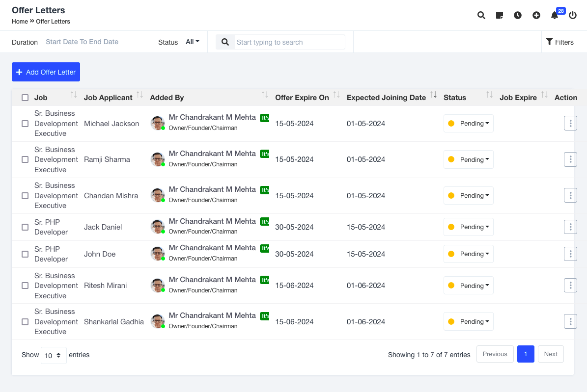The height and width of the screenshot is (392, 587).
Task: Click the plus circle quick-add icon
Action: [x=536, y=15]
